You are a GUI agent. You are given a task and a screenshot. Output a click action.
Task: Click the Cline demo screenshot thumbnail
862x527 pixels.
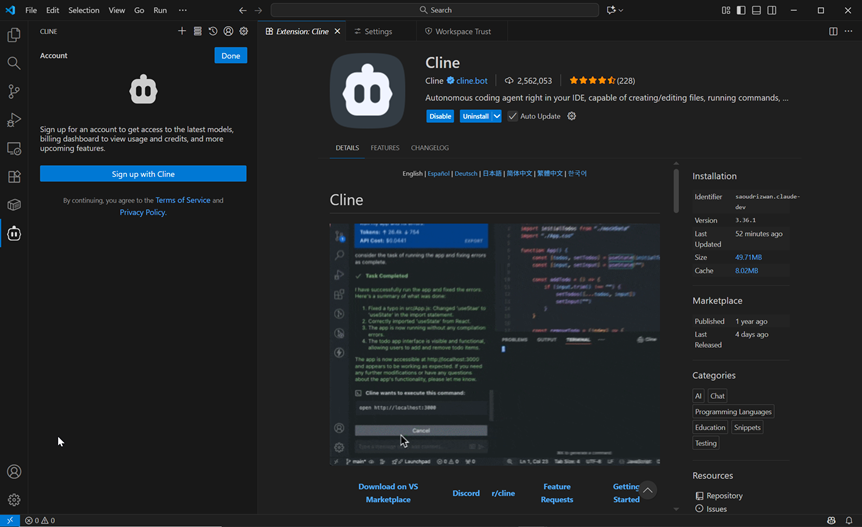(x=495, y=344)
